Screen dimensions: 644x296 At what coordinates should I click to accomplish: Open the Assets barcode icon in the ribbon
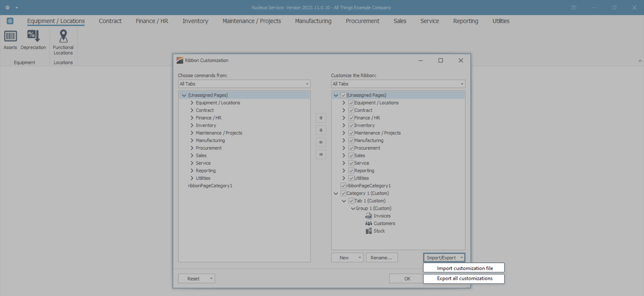(10, 36)
